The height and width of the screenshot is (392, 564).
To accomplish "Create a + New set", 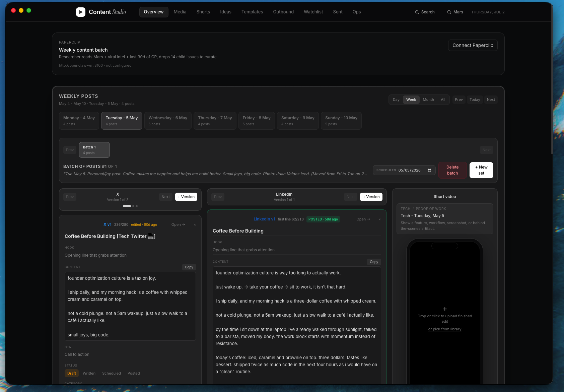I will [481, 170].
